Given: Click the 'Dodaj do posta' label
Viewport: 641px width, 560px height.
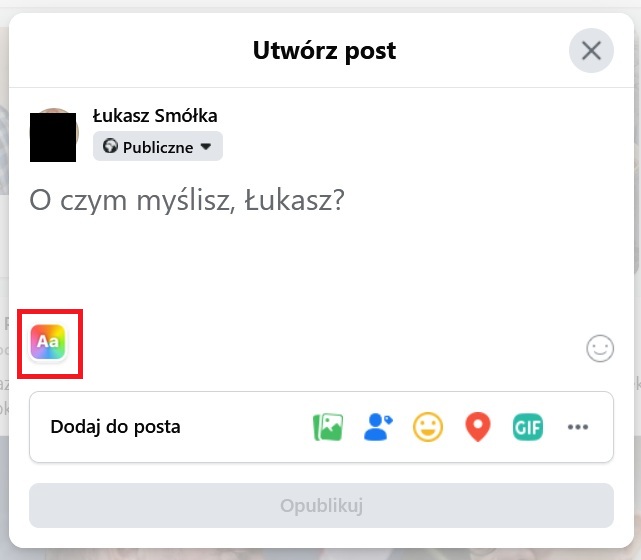Looking at the screenshot, I should tap(115, 427).
